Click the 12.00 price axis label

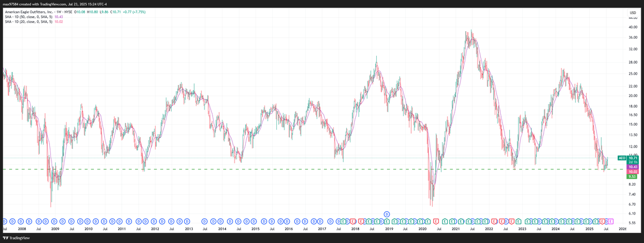pyautogui.click(x=633, y=146)
